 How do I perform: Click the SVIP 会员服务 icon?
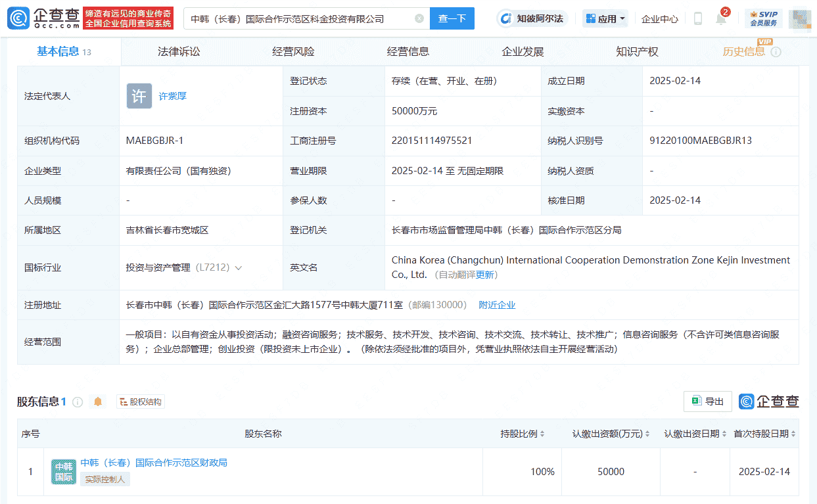(x=764, y=19)
